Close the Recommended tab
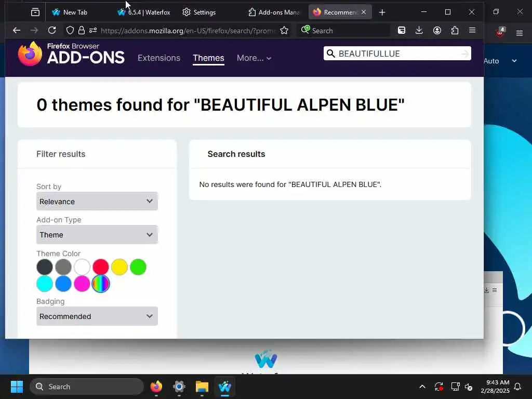 [364, 12]
